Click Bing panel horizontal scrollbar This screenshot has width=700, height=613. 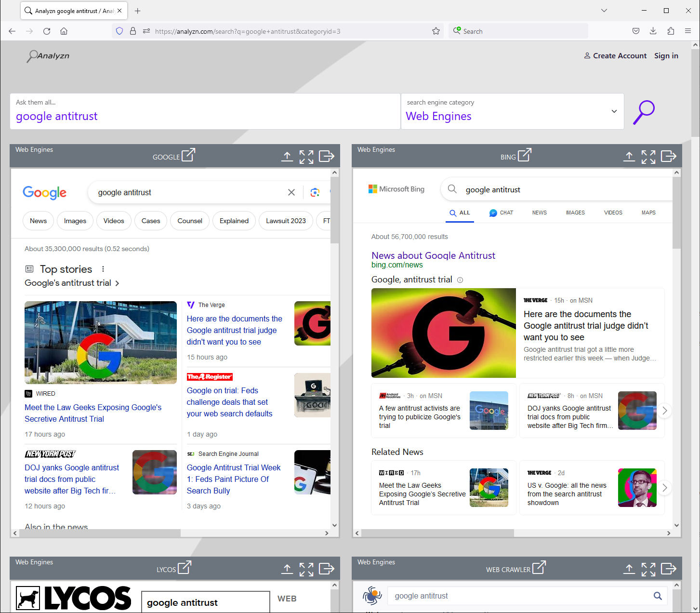pyautogui.click(x=437, y=533)
